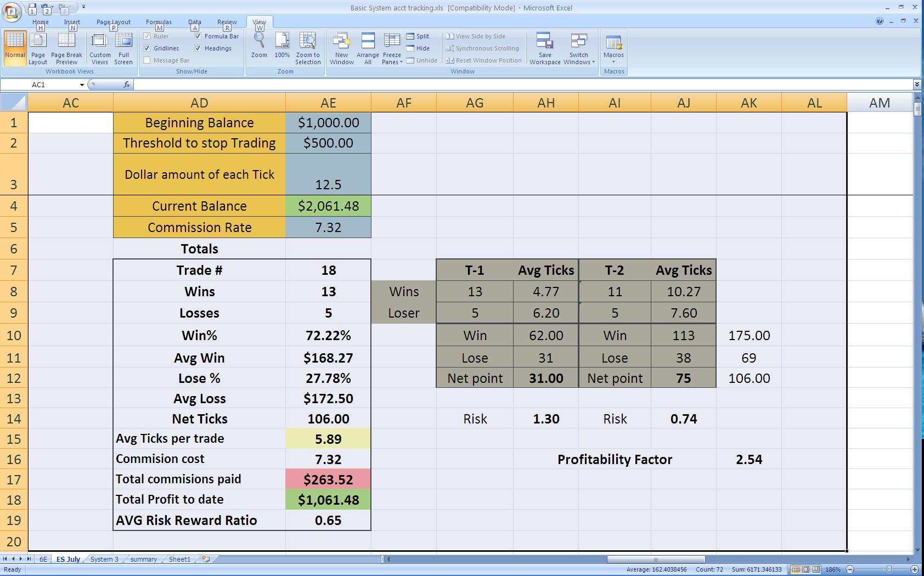The height and width of the screenshot is (576, 924).
Task: Select Current Balance cell $2,061.48
Action: point(328,206)
